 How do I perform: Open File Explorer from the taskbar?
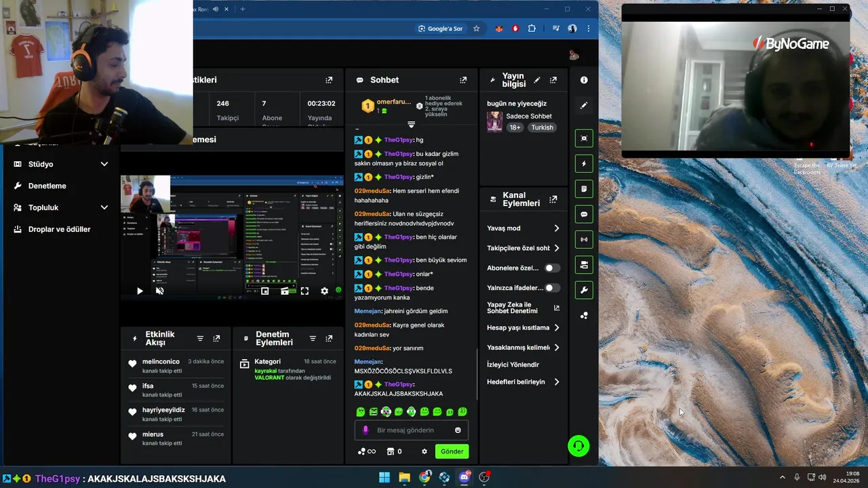click(404, 477)
